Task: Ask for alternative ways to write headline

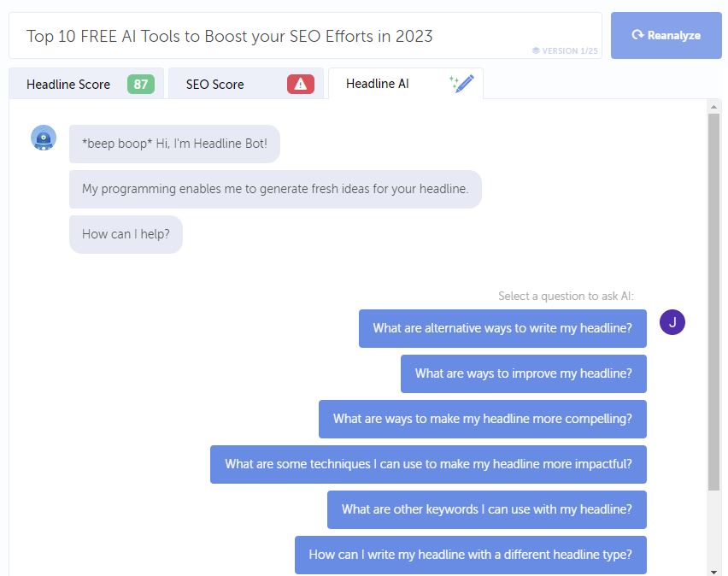Action: click(x=502, y=328)
